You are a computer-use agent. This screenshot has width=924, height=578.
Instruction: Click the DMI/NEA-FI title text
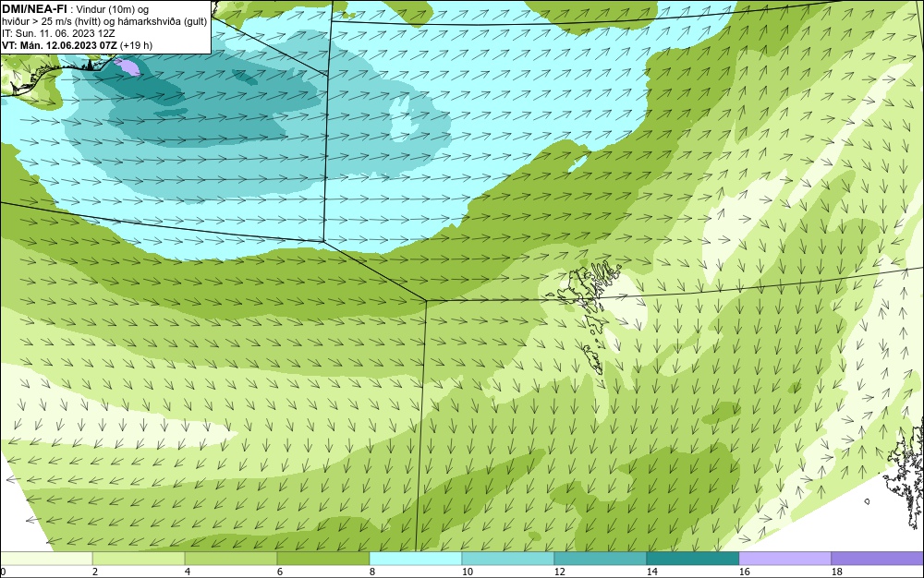click(x=34, y=9)
